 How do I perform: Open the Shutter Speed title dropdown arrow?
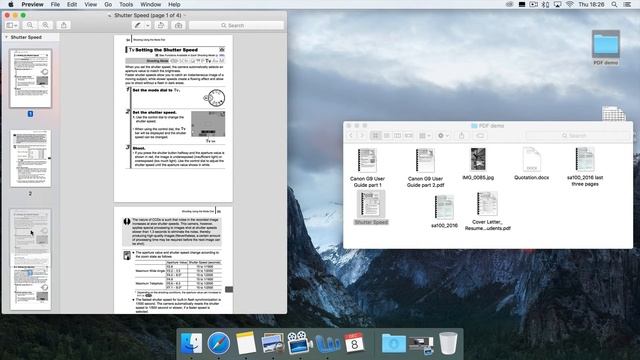(184, 16)
